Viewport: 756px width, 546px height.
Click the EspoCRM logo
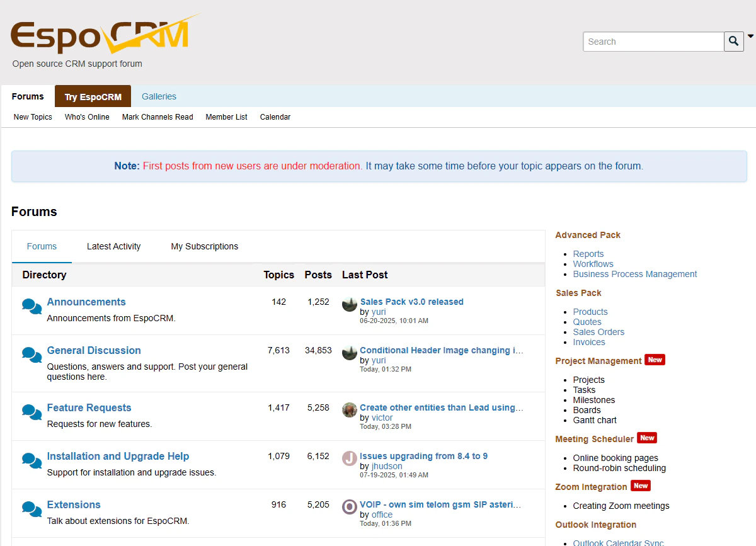tap(105, 35)
